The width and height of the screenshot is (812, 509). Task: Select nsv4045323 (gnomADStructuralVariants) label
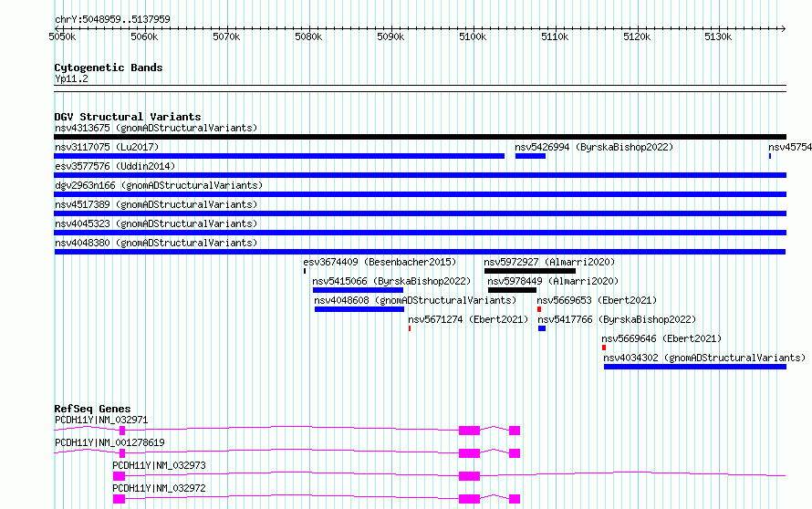click(156, 223)
